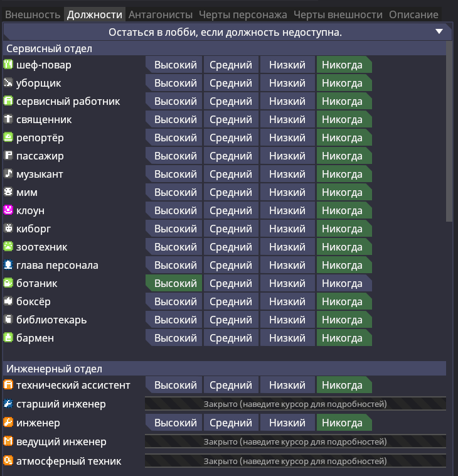
Task: Click the clown (клоун) job icon
Action: pyautogui.click(x=8, y=210)
